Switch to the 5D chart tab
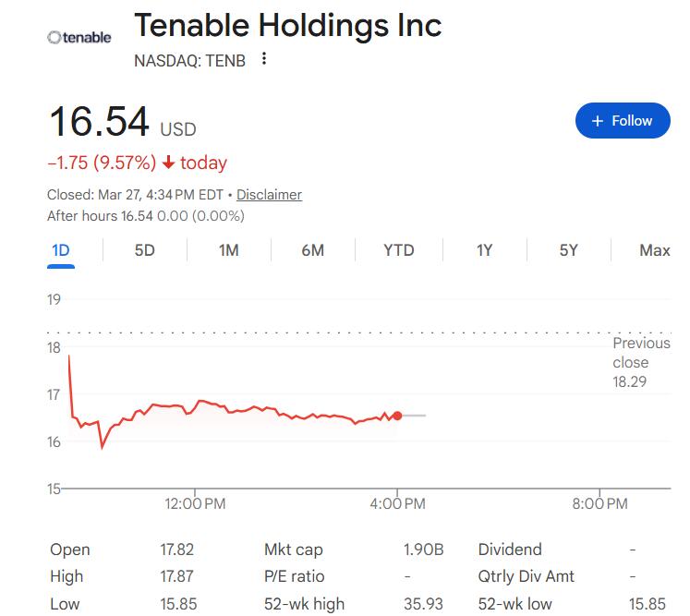Screen dimensions: 690x616 point(144,250)
